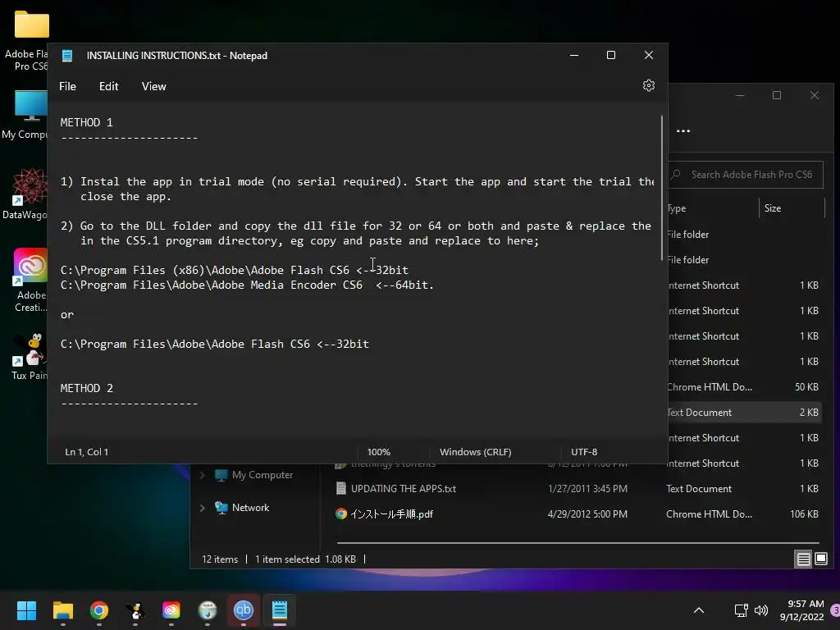This screenshot has height=630, width=840.
Task: Open qBittorrent from the taskbar
Action: [244, 610]
